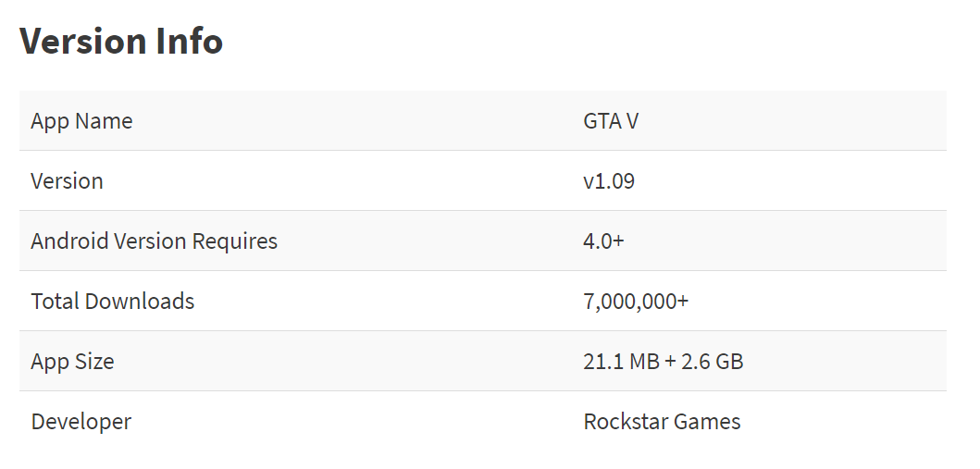Click the word Android in requirements label

pos(68,241)
